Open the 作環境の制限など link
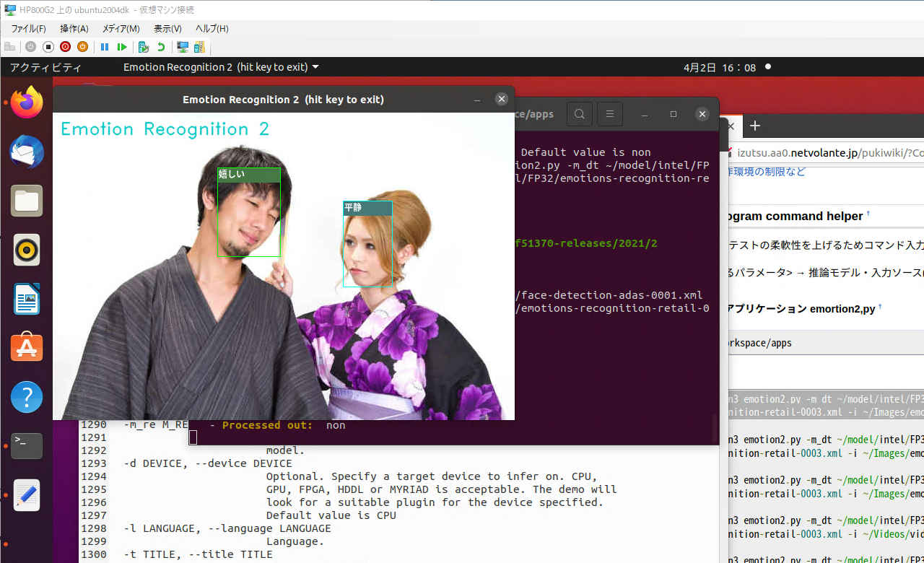924x563 pixels. (767, 172)
